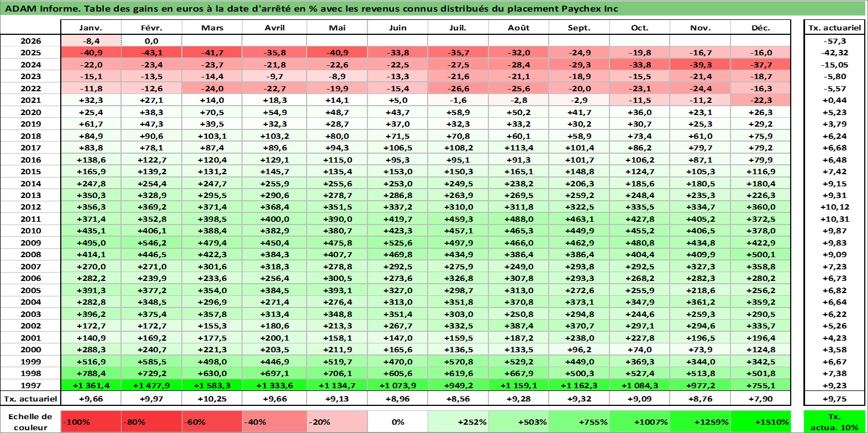Select the Déc. column header
The image size is (868, 433).
(x=760, y=28)
